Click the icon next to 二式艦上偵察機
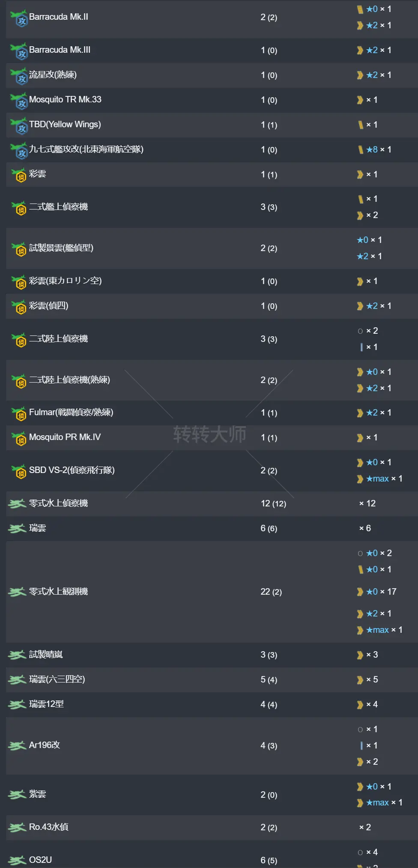 pyautogui.click(x=19, y=208)
